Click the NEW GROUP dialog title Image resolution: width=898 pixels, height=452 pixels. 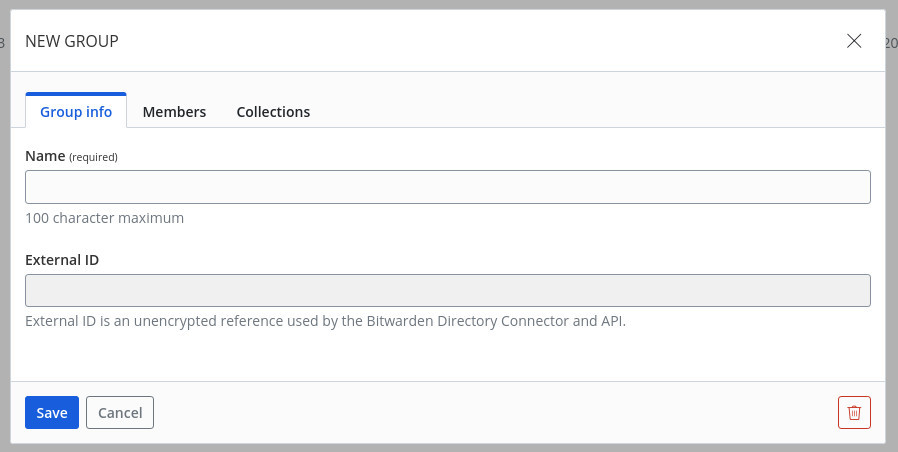72,41
